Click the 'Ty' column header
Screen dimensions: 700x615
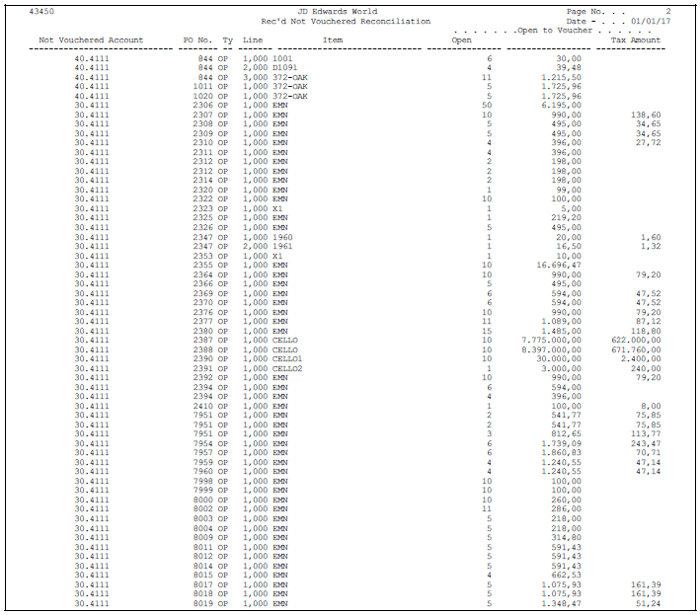coord(228,40)
